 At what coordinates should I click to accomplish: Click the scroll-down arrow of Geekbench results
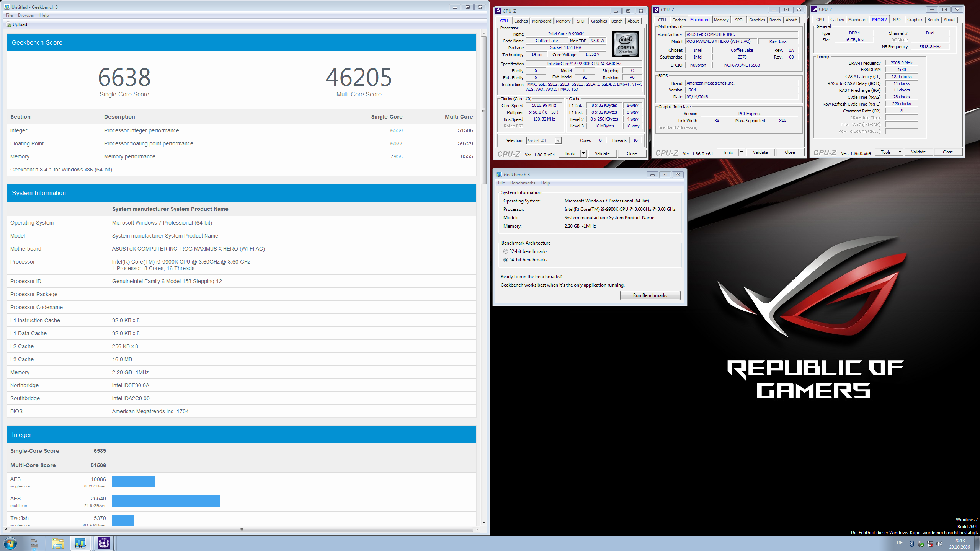[x=484, y=523]
